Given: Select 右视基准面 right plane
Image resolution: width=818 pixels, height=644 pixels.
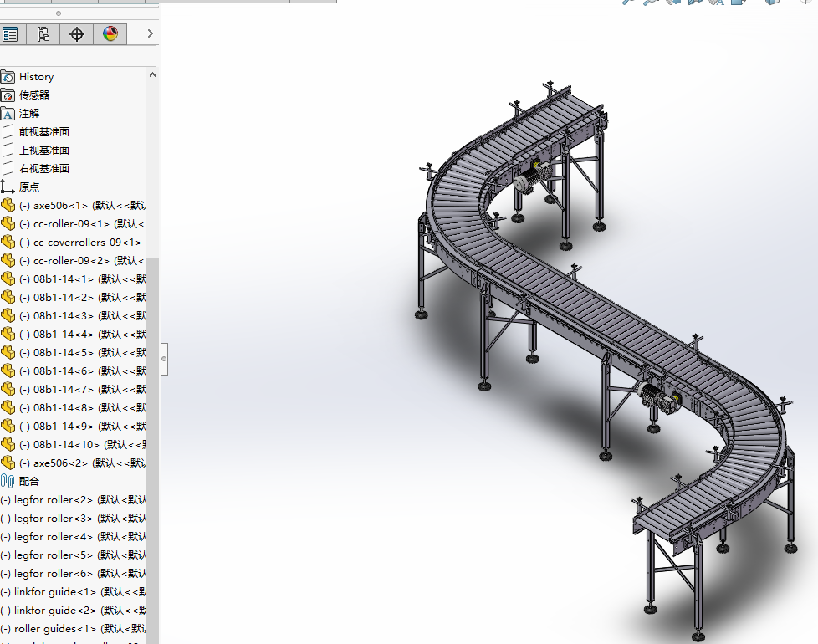Looking at the screenshot, I should point(43,169).
